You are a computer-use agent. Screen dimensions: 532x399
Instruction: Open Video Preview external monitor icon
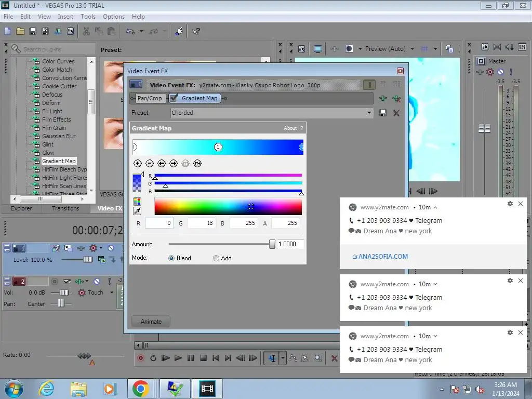click(317, 49)
